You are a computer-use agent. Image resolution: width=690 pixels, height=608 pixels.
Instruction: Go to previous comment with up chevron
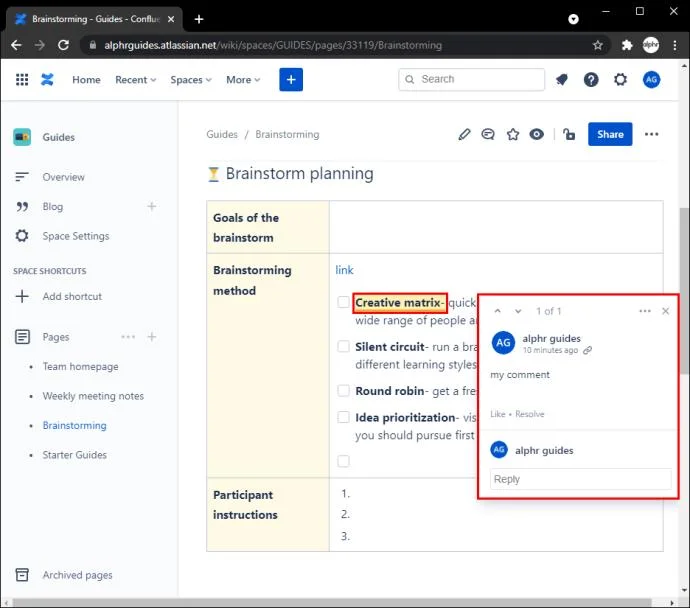pyautogui.click(x=497, y=311)
